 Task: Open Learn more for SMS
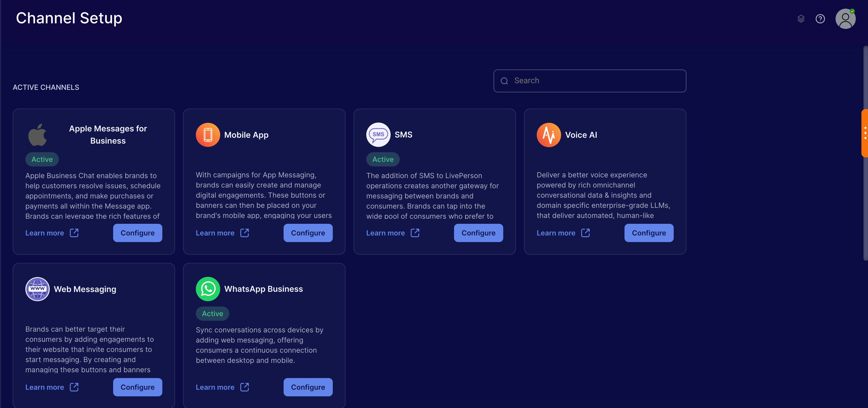[386, 233]
